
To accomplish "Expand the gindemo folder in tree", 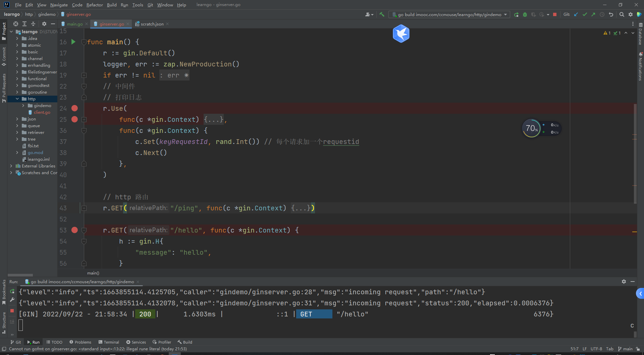I will point(23,106).
